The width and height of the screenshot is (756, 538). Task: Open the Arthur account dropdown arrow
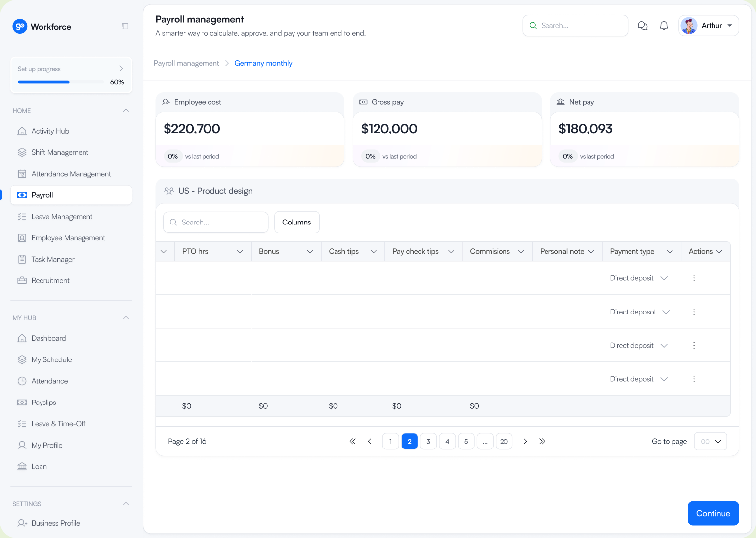click(730, 26)
